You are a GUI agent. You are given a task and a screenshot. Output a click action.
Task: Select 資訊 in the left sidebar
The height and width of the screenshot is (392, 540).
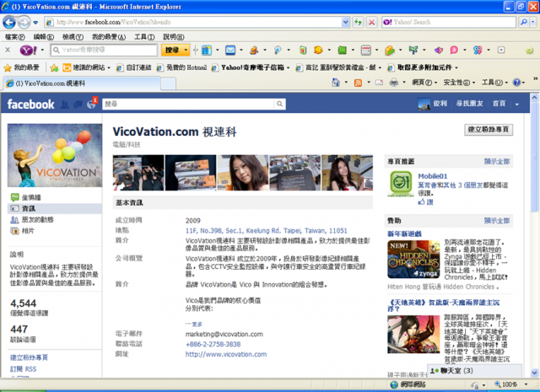[54, 208]
